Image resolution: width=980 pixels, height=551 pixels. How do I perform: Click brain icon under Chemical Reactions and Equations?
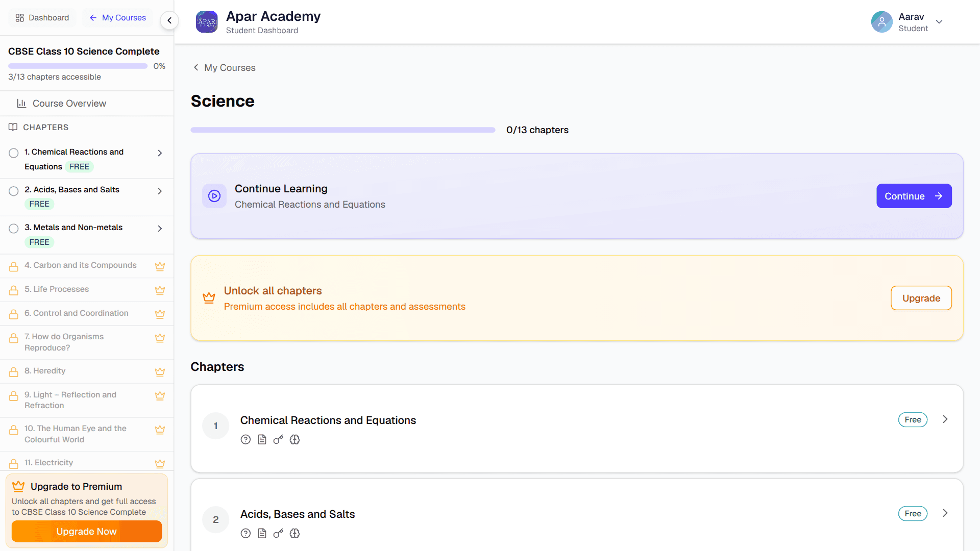(295, 440)
